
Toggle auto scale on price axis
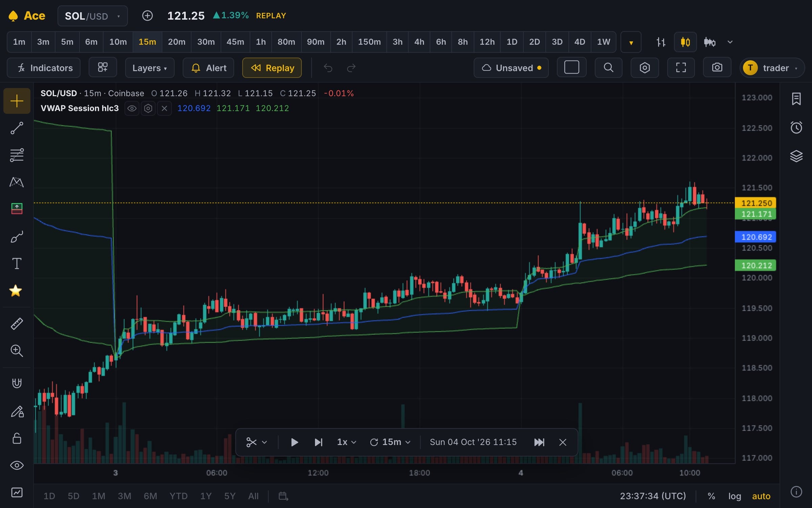tap(761, 496)
